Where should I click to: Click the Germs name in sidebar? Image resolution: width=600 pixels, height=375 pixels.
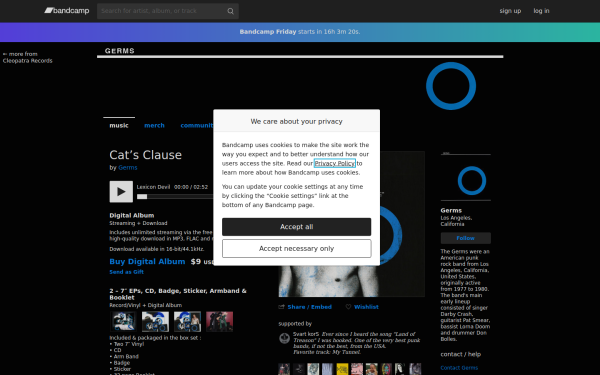[451, 210]
